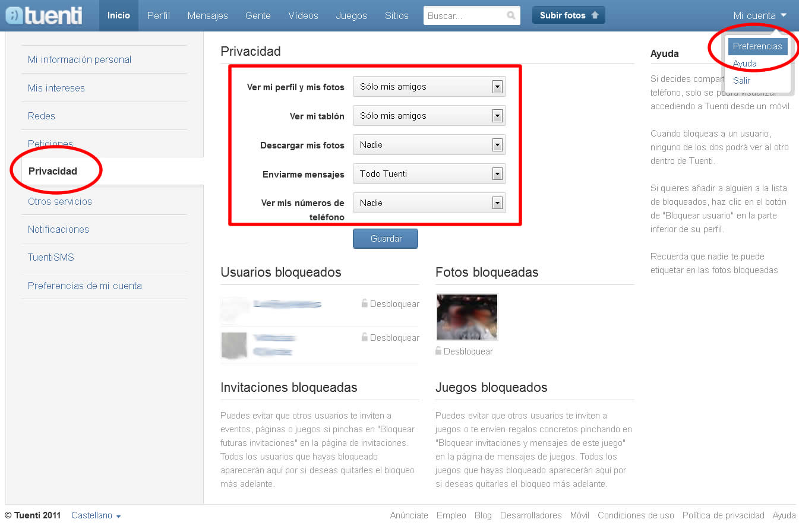Open the Gente tab
Image resolution: width=799 pixels, height=532 pixels.
coord(258,15)
